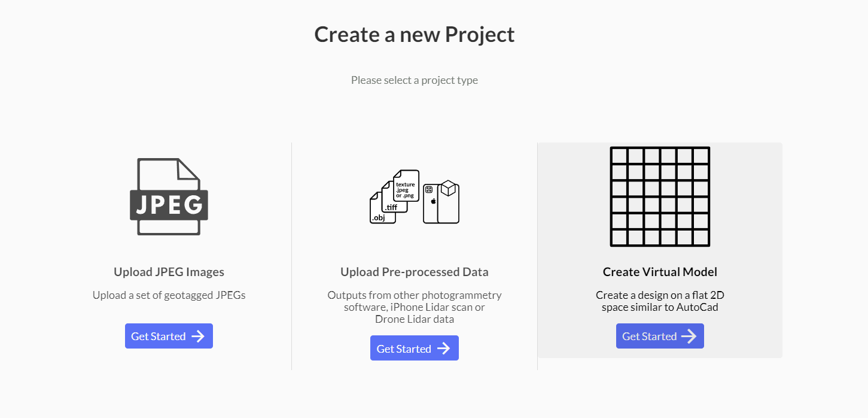This screenshot has height=418, width=868.
Task: Click the arrow on Pre-processed Data Get Started
Action: pyautogui.click(x=444, y=349)
